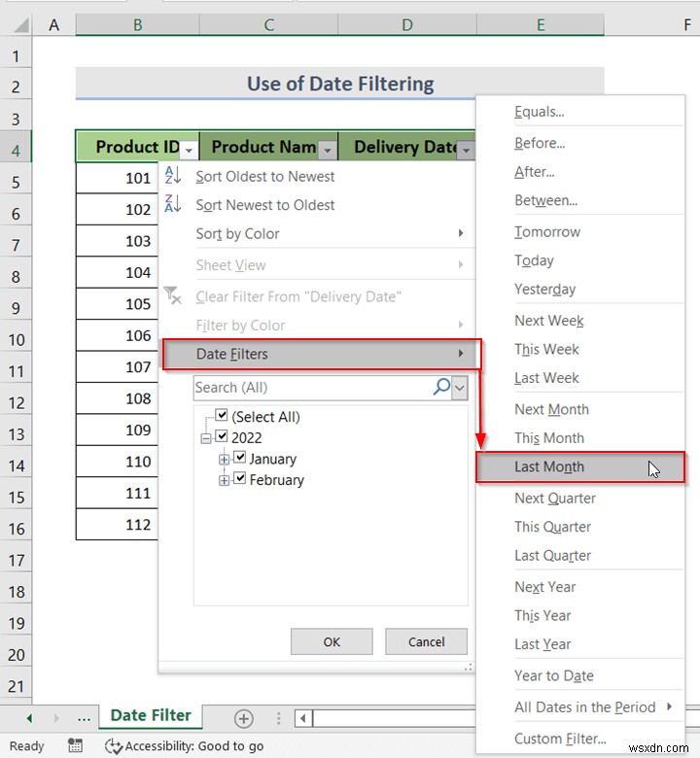This screenshot has height=758, width=700.
Task: Select column B header
Action: click(x=137, y=24)
